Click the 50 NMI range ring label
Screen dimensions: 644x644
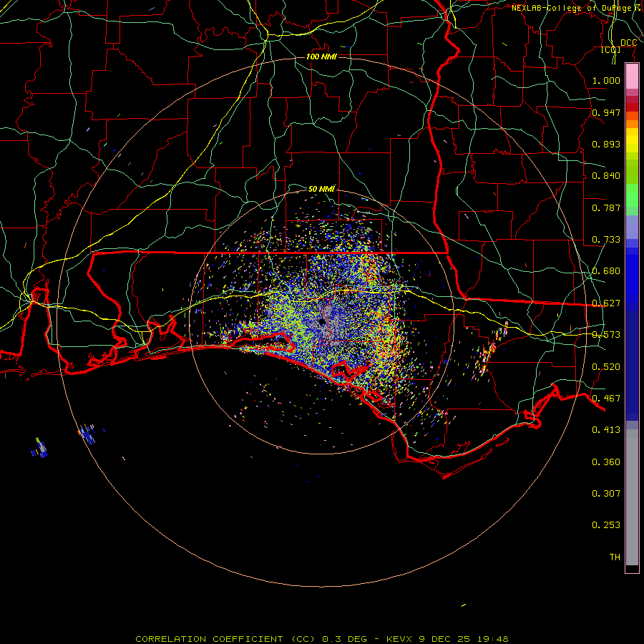coord(321,189)
